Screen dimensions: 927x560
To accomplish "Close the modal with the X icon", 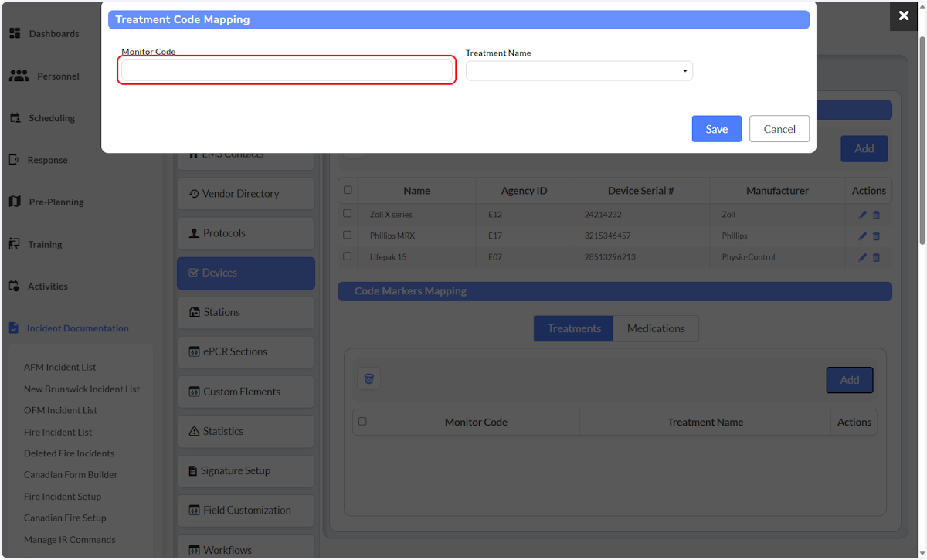I will (x=904, y=15).
